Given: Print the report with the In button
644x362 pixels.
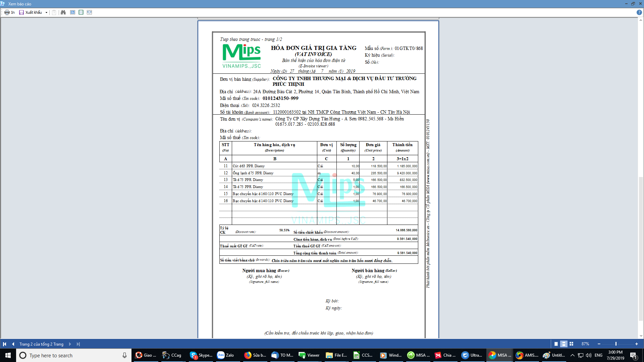Looking at the screenshot, I should tap(10, 12).
